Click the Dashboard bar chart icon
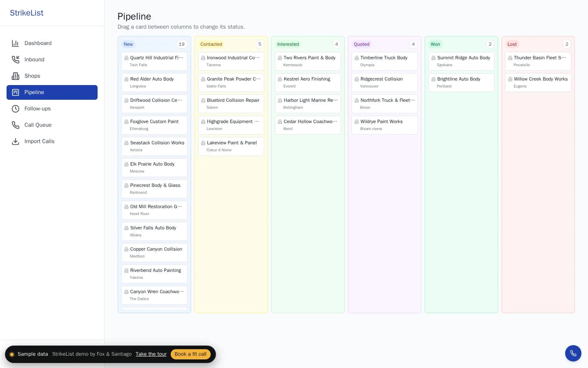 (x=16, y=43)
